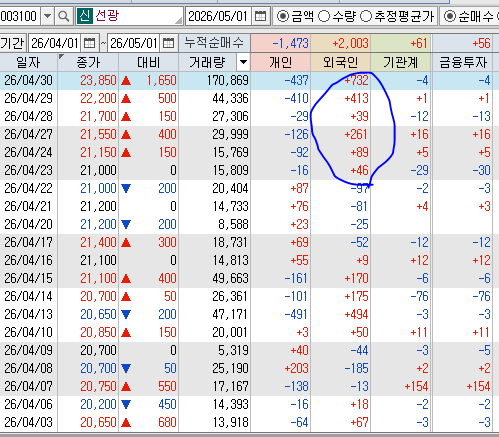Open calendar for end date 26/05/01
Viewport: 499px width, 437px height.
(168, 43)
